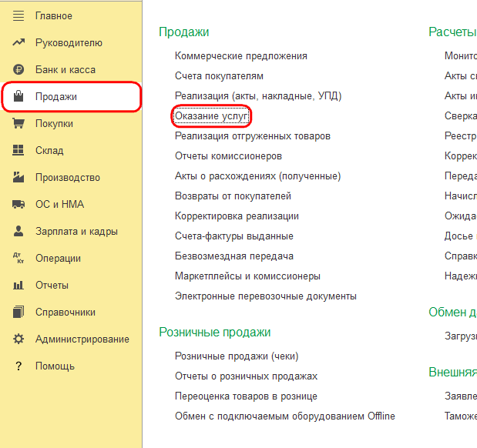Click the person icon for Зарплата и кадры
Viewport: 477px width, 448px height.
coord(18,231)
